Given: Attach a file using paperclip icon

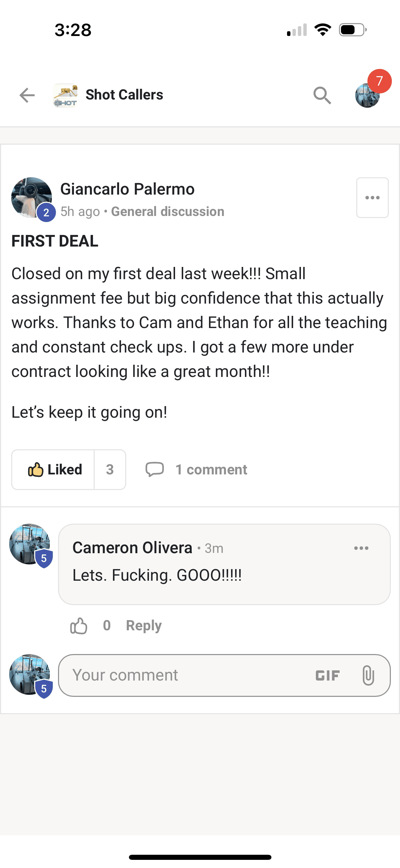Looking at the screenshot, I should click(368, 675).
